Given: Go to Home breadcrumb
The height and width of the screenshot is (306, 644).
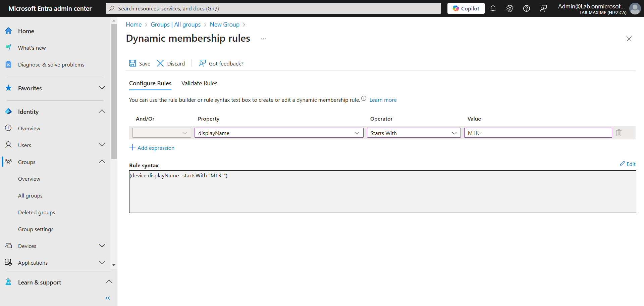Looking at the screenshot, I should [x=134, y=25].
